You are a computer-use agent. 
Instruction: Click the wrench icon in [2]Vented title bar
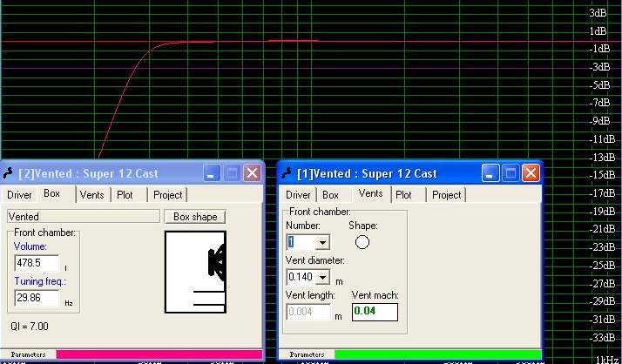pos(8,173)
